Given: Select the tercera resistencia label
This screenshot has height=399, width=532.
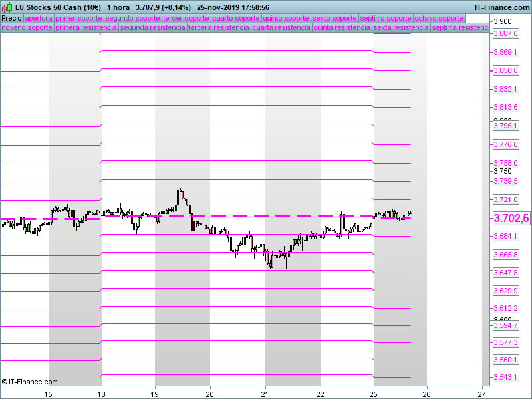Looking at the screenshot, I should pyautogui.click(x=219, y=27).
